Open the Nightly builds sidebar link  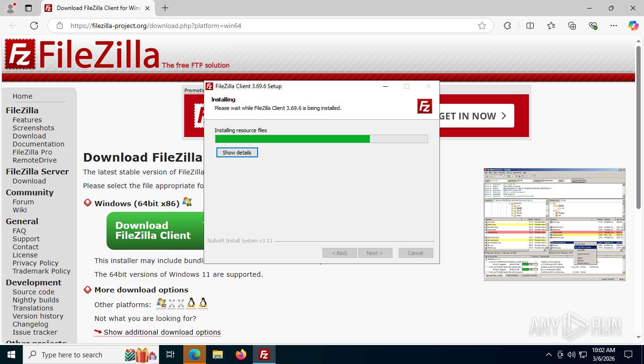36,300
